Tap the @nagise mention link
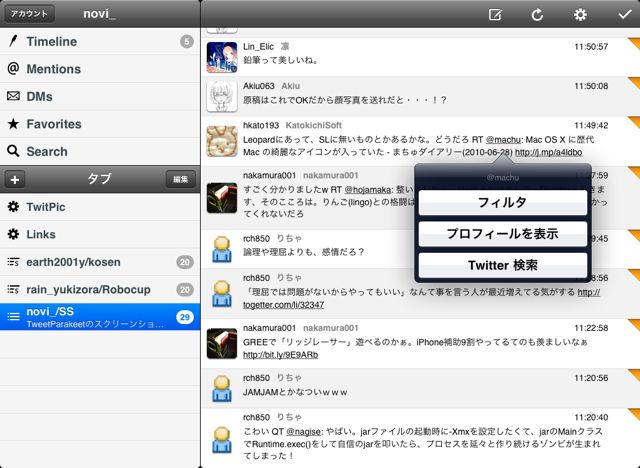The width and height of the screenshot is (640, 468). 303,431
